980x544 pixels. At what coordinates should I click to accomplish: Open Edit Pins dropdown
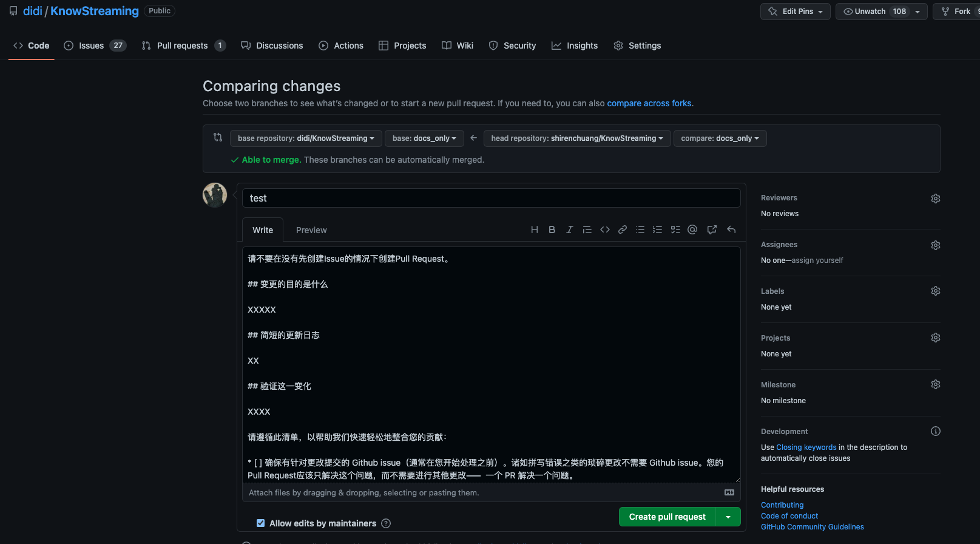795,12
